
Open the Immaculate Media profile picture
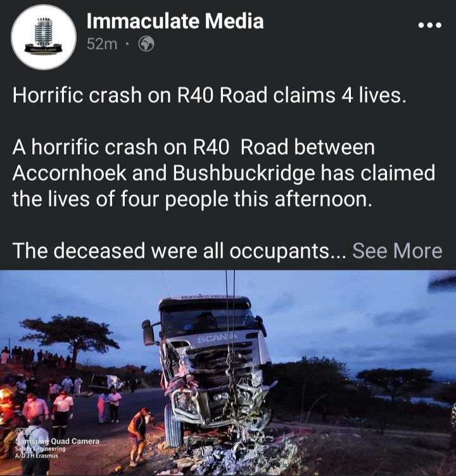tap(44, 37)
